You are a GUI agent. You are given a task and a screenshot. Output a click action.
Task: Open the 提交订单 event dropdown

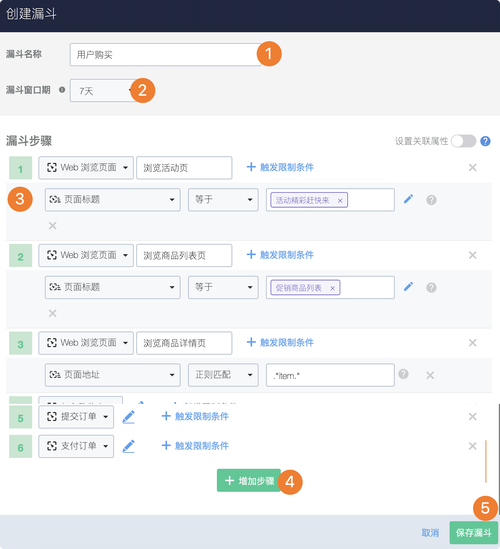76,417
